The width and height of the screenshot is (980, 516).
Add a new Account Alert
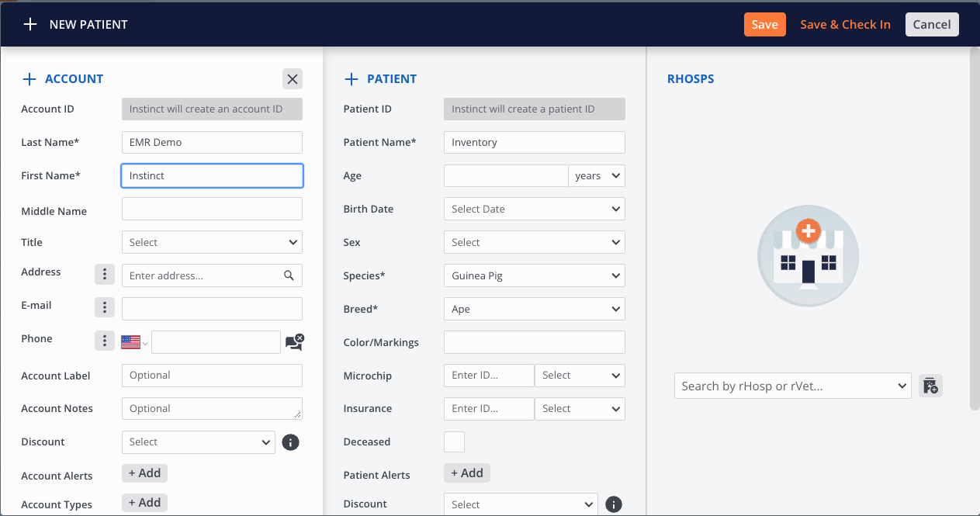(144, 473)
